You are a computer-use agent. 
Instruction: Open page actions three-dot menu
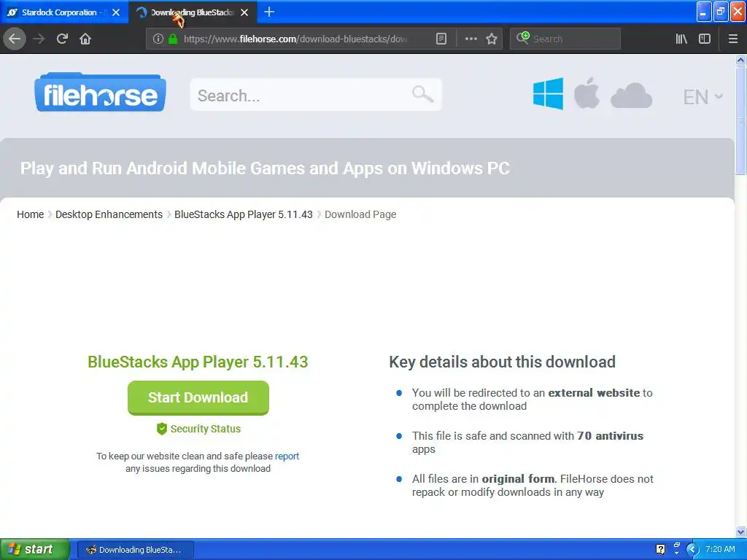click(471, 39)
